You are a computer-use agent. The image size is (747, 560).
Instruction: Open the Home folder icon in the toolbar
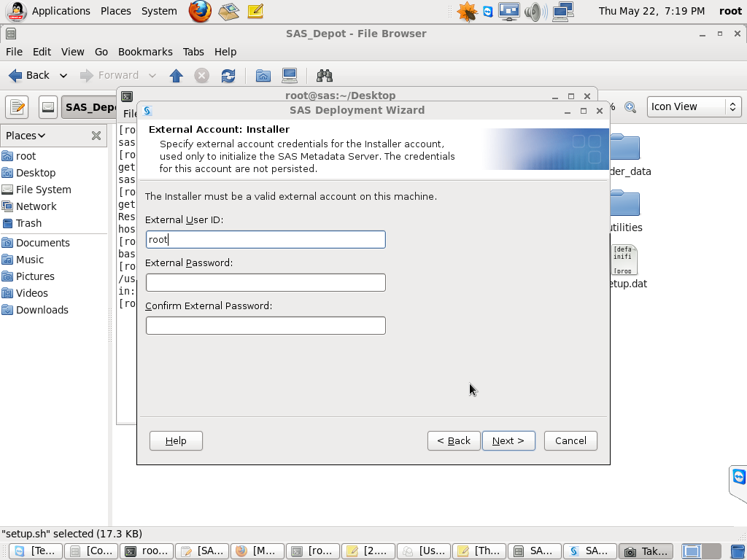coord(263,75)
